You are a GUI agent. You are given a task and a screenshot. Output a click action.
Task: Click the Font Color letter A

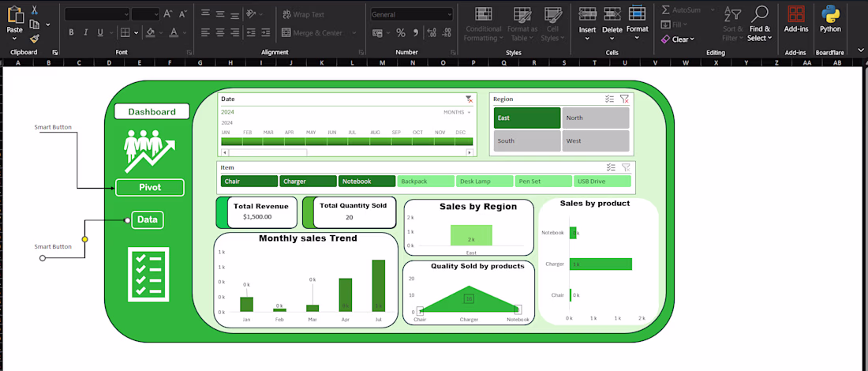[174, 32]
